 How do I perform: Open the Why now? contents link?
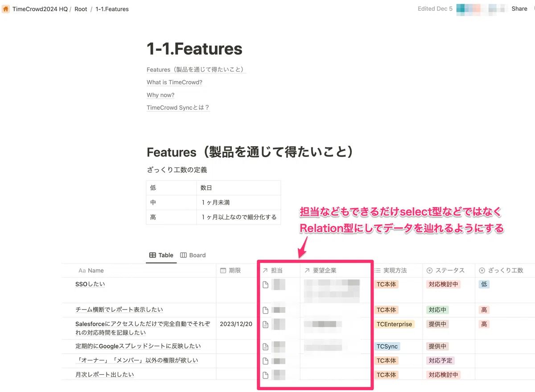tap(160, 95)
